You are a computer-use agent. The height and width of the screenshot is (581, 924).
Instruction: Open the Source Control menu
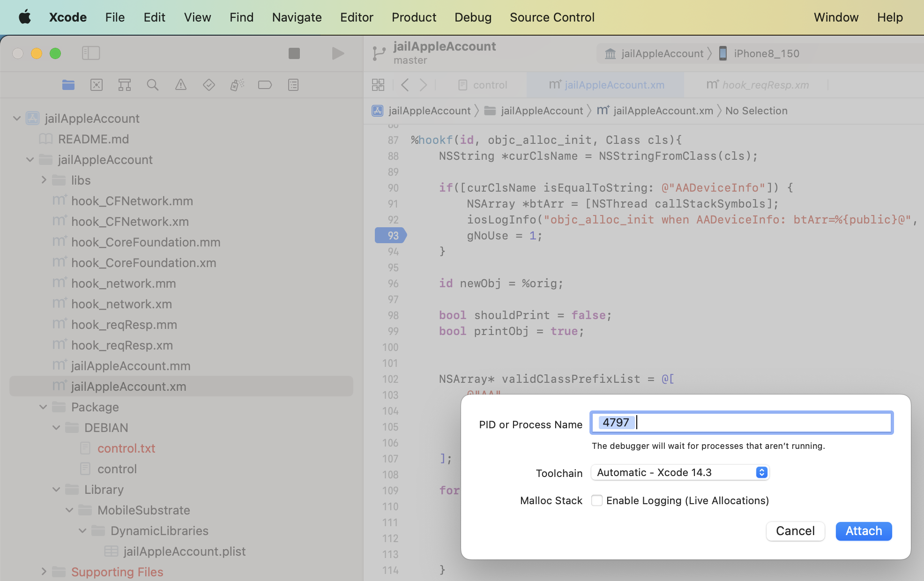click(x=552, y=17)
